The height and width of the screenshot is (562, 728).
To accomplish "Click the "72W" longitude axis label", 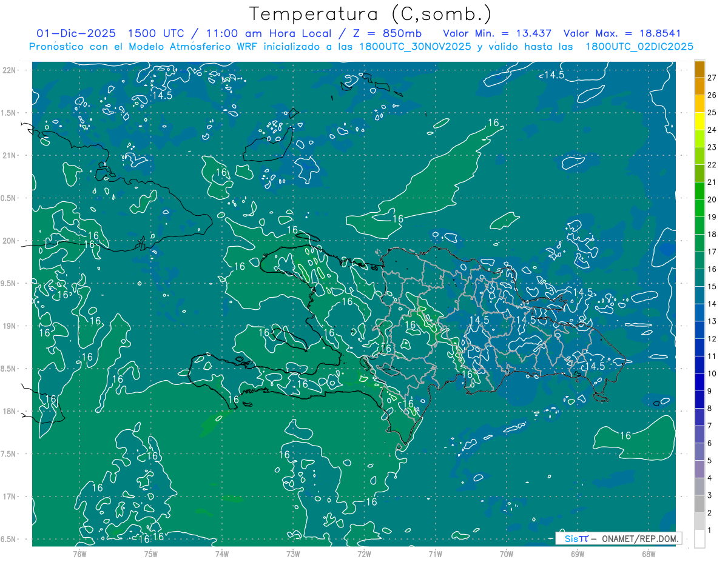I will pyautogui.click(x=364, y=553).
